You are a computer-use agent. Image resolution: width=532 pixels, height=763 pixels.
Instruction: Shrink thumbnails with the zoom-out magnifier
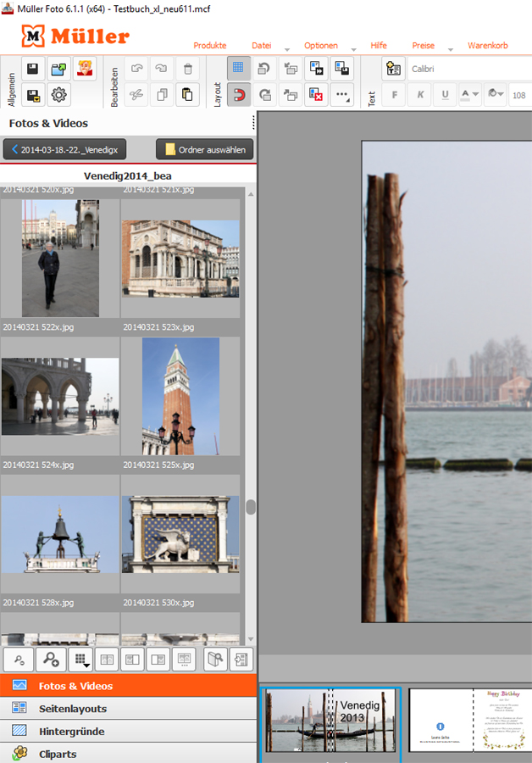19,660
